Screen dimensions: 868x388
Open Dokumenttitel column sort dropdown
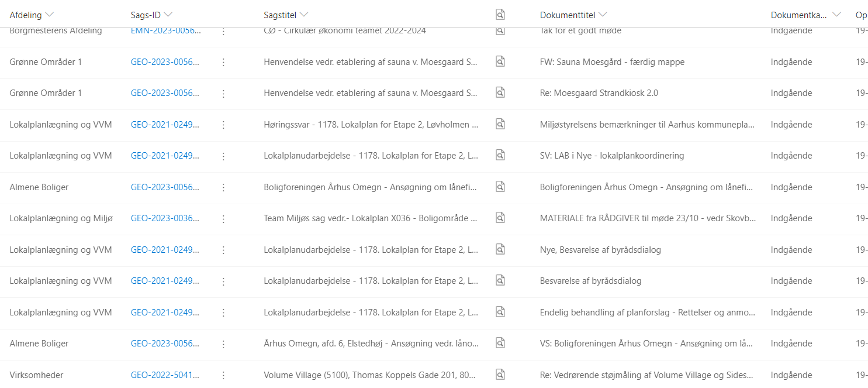(x=603, y=15)
